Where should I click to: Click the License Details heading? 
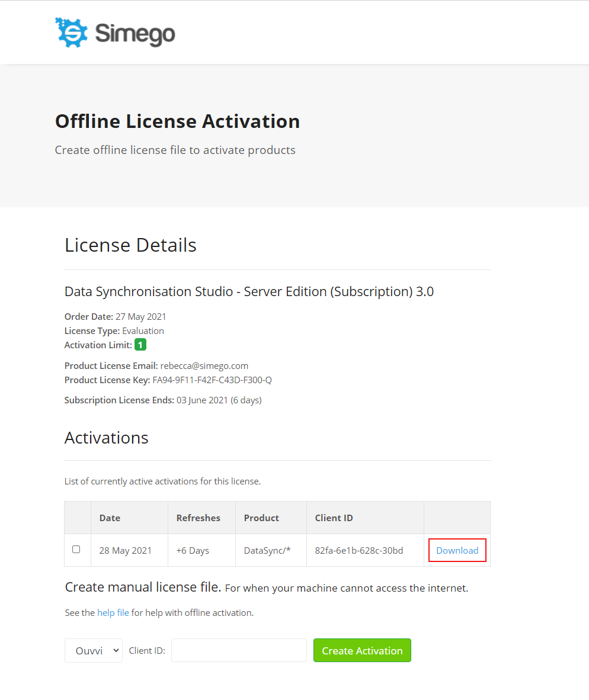coord(130,245)
